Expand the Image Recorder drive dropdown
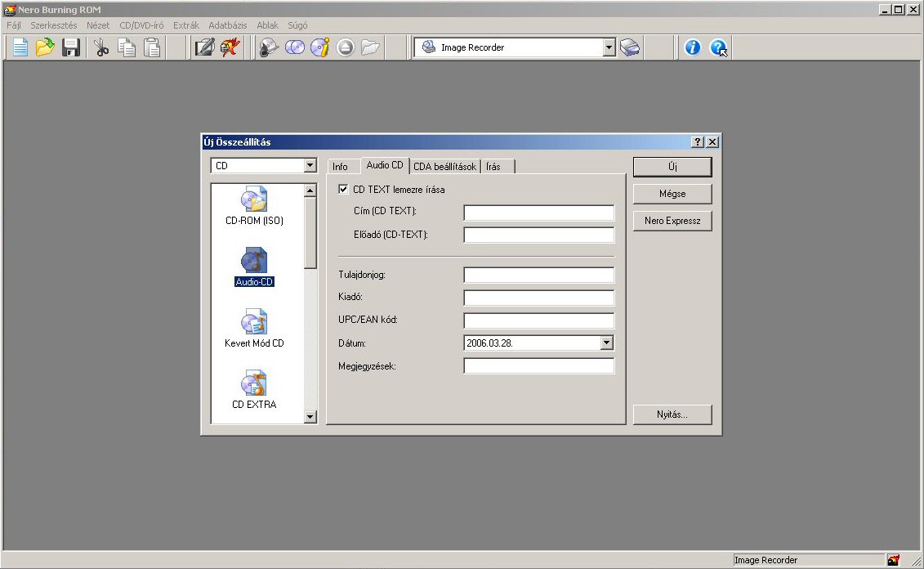Image resolution: width=924 pixels, height=569 pixels. pyautogui.click(x=609, y=47)
